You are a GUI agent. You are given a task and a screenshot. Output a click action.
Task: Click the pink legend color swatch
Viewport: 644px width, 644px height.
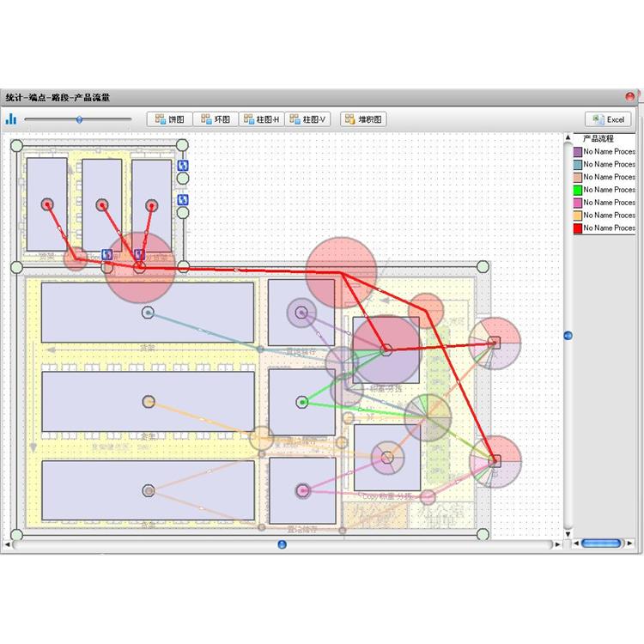[x=578, y=203]
